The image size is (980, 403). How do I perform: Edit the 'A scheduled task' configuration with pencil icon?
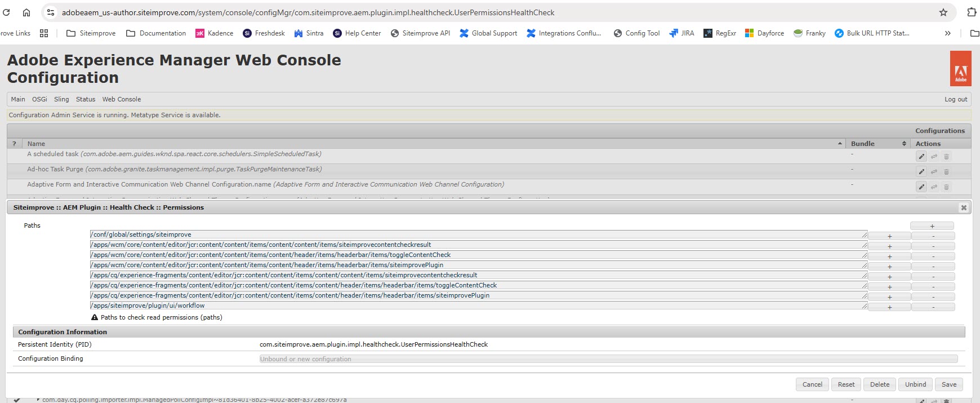pos(921,156)
